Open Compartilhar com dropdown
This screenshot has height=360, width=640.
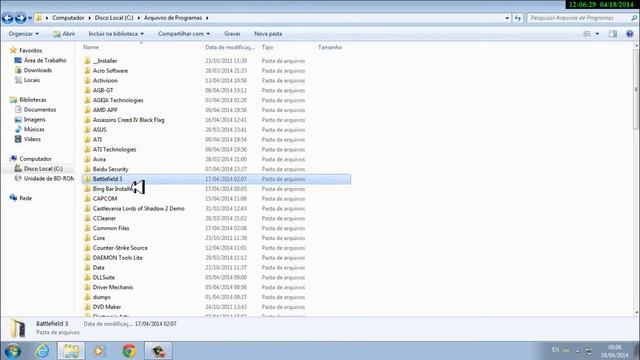click(184, 34)
